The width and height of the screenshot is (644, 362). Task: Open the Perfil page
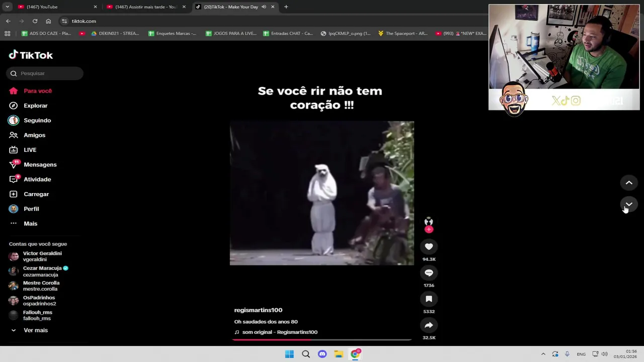(24, 209)
